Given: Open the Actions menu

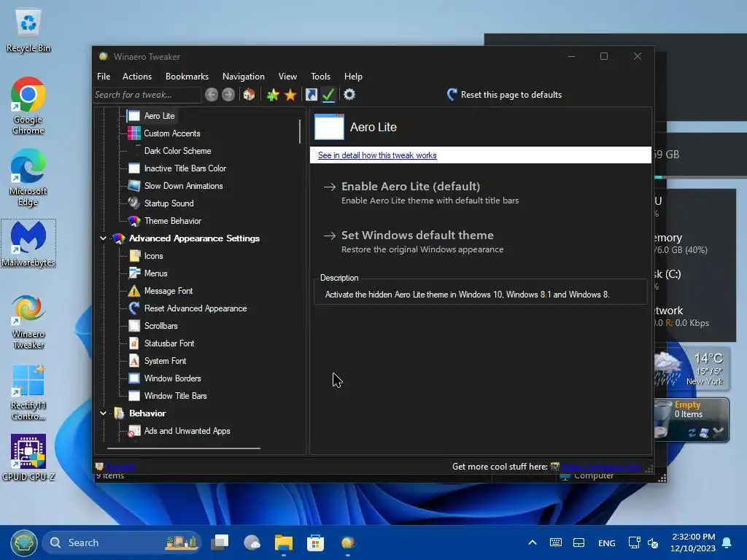Looking at the screenshot, I should (136, 76).
